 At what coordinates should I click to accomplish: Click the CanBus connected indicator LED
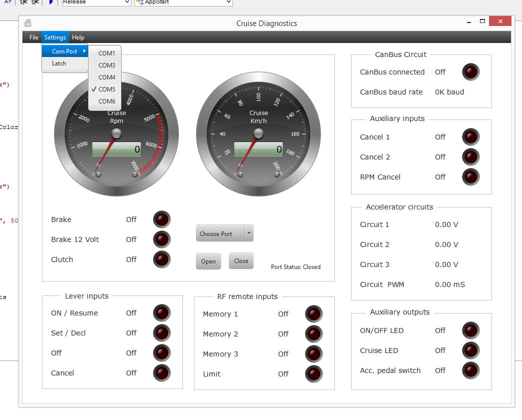click(x=470, y=72)
